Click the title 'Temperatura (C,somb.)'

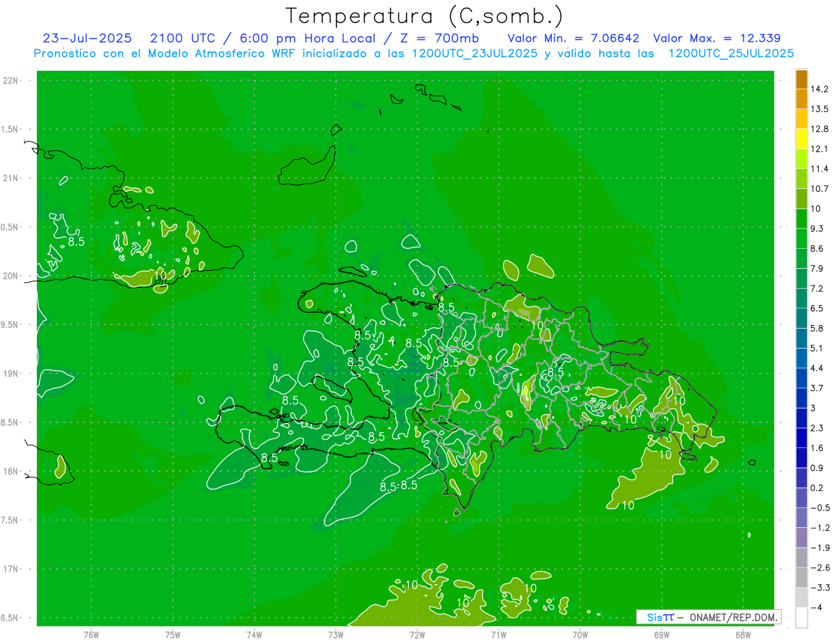point(425,16)
